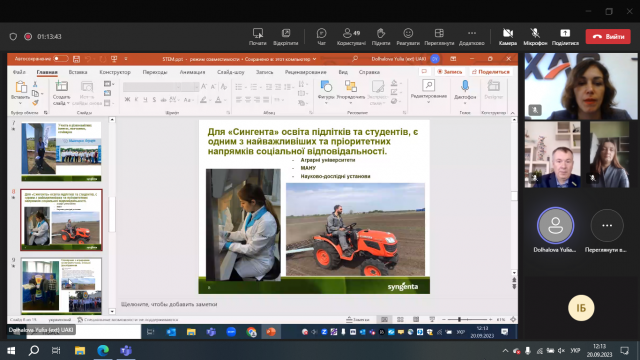Screen dimensions: 640x360
Task: Click Undo in the Quick Access Toolbar
Action: (88, 59)
